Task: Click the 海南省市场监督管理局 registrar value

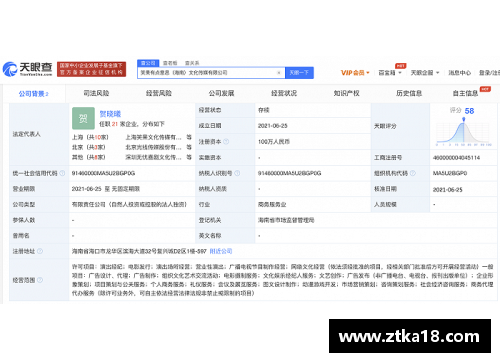Action: tap(286, 220)
